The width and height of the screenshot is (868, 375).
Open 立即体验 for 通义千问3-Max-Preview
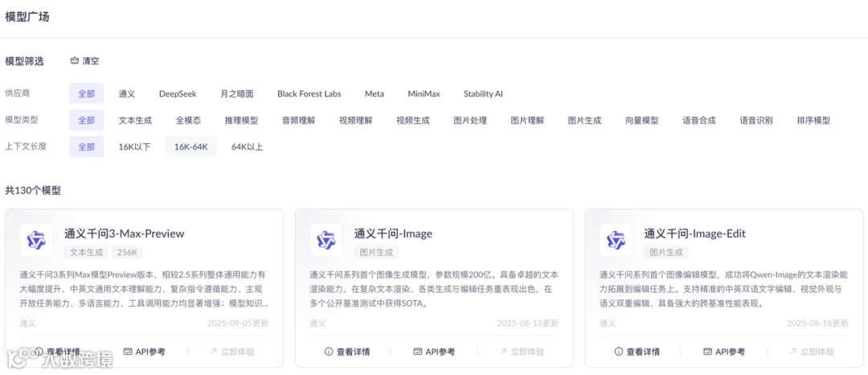[x=231, y=352]
